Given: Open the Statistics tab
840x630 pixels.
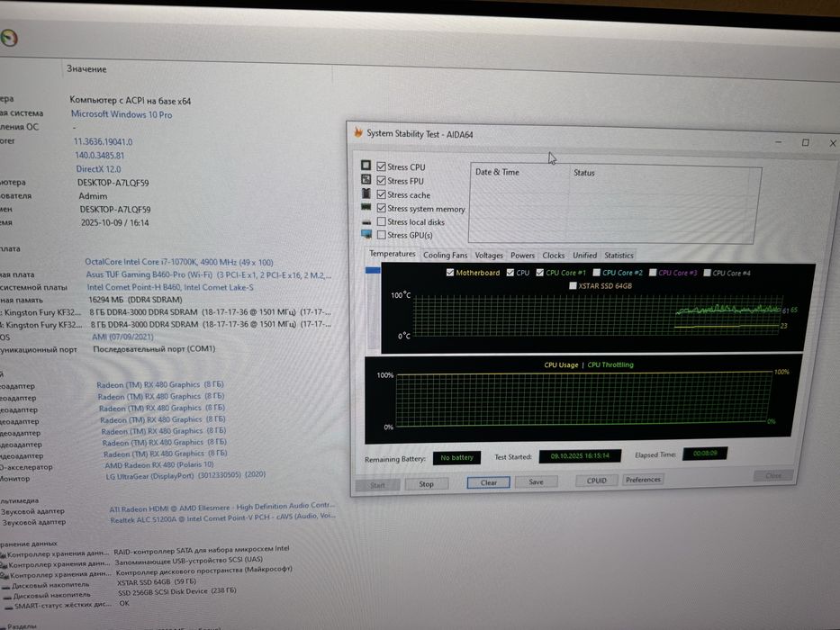Looking at the screenshot, I should [x=619, y=256].
